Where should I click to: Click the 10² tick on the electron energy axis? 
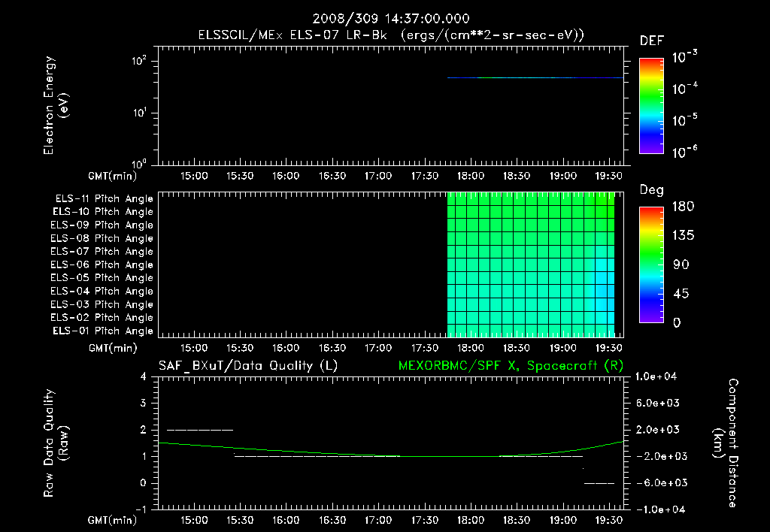[139, 62]
